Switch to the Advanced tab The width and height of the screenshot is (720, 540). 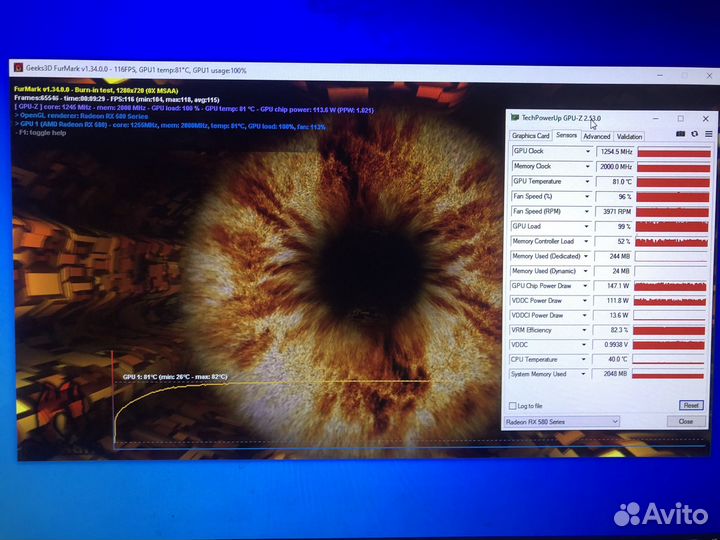(596, 136)
